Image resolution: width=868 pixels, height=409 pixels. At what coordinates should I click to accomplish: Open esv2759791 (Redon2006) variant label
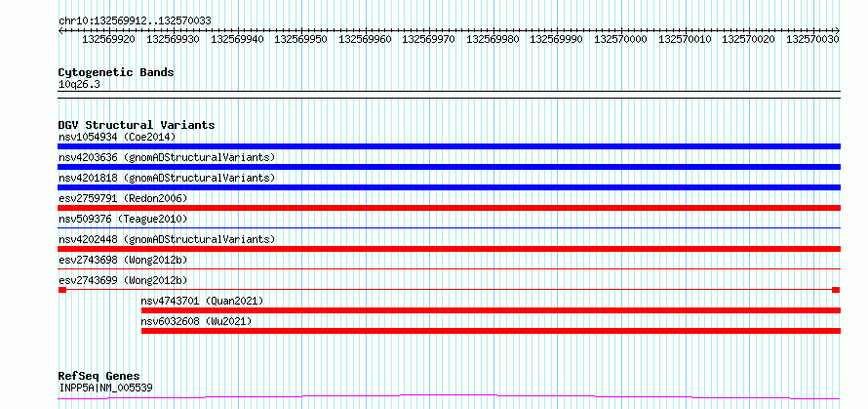[x=123, y=198]
